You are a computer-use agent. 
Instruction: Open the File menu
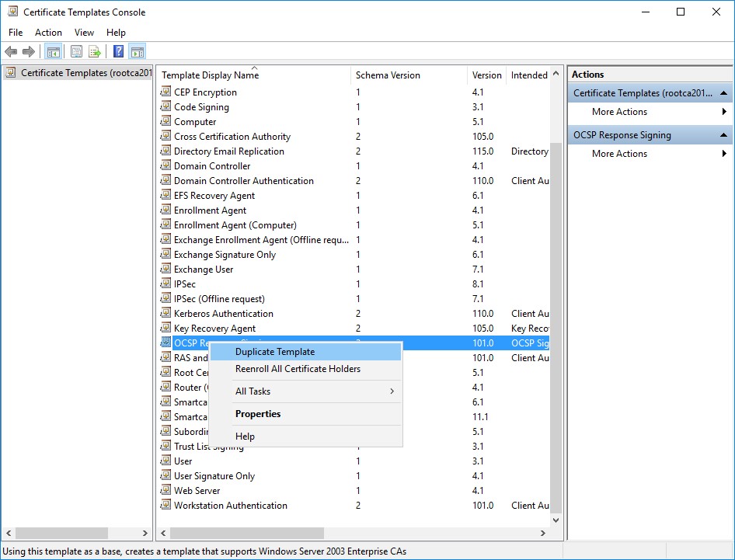[16, 33]
